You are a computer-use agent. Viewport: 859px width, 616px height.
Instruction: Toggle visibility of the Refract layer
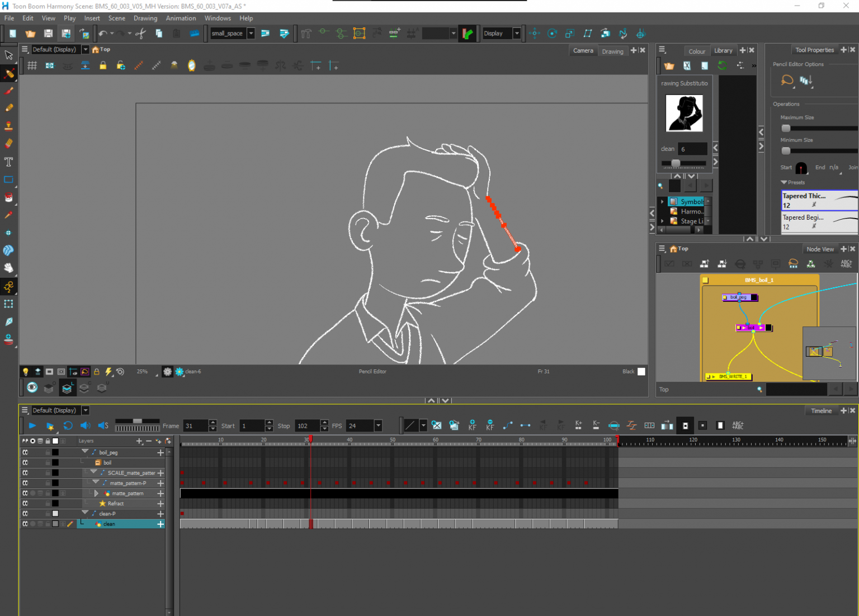point(25,504)
